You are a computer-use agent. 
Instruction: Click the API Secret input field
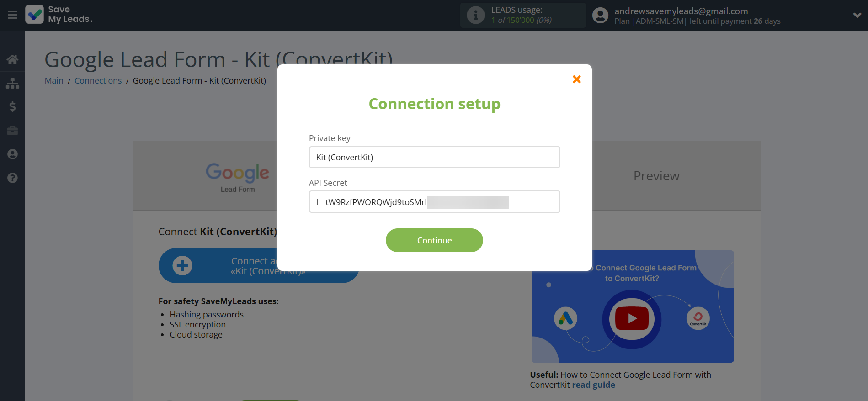434,201
